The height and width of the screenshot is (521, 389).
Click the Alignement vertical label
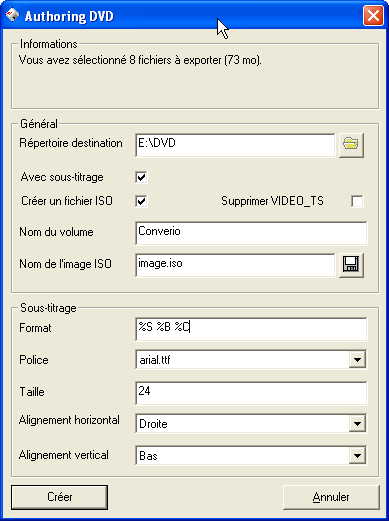(64, 455)
